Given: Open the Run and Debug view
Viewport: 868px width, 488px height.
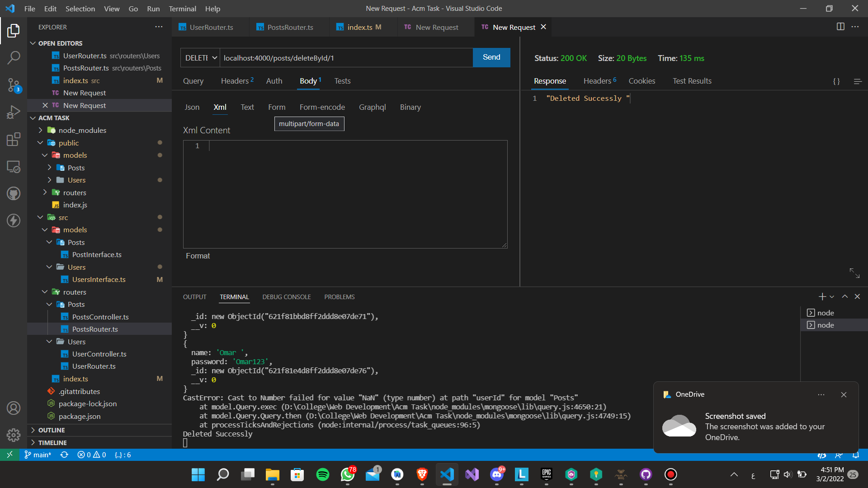Looking at the screenshot, I should [x=14, y=112].
